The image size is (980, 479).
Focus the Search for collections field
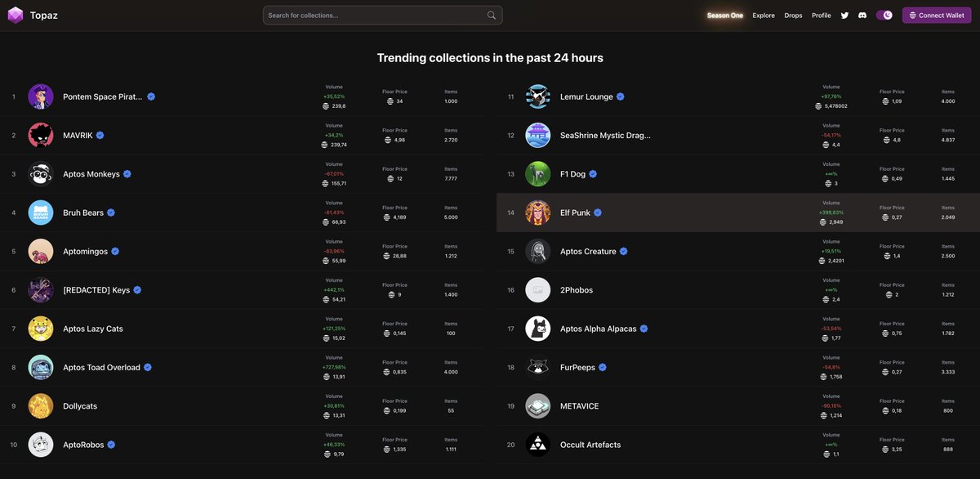382,15
